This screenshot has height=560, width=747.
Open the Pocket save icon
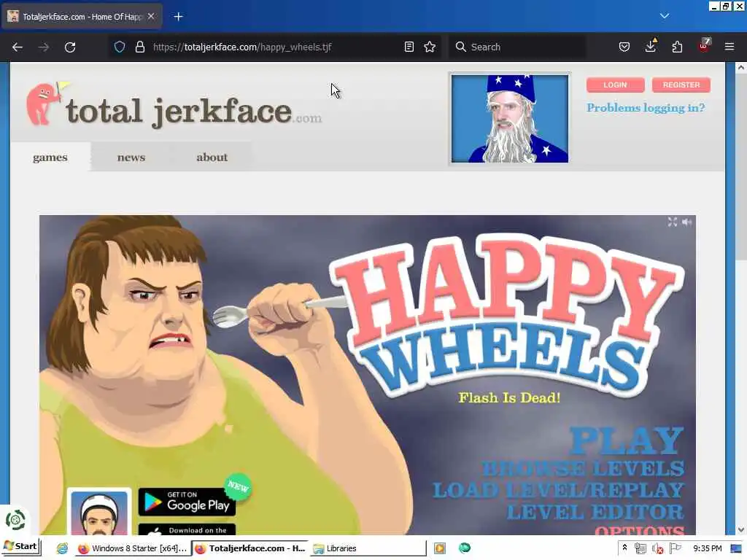(624, 47)
